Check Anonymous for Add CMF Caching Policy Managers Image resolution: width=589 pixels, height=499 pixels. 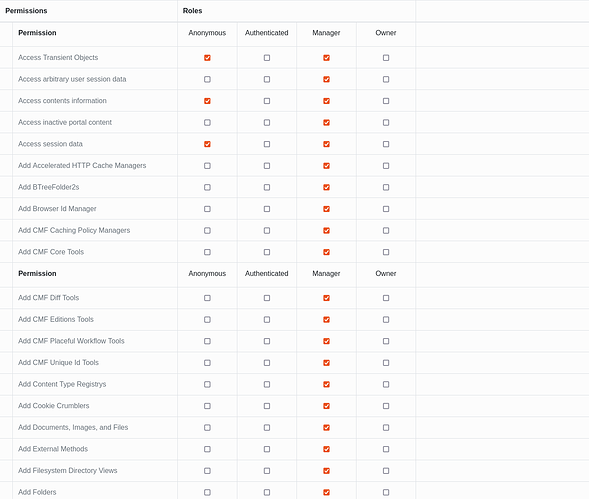tap(207, 230)
